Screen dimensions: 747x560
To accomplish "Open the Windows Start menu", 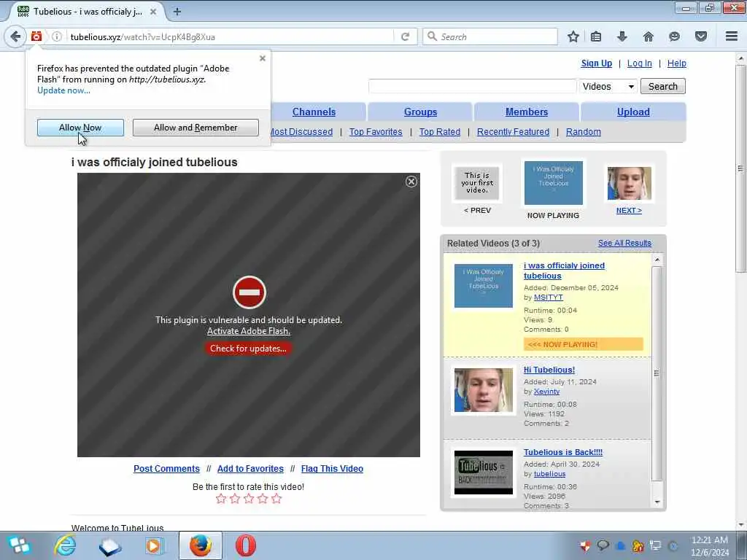I will [x=19, y=545].
